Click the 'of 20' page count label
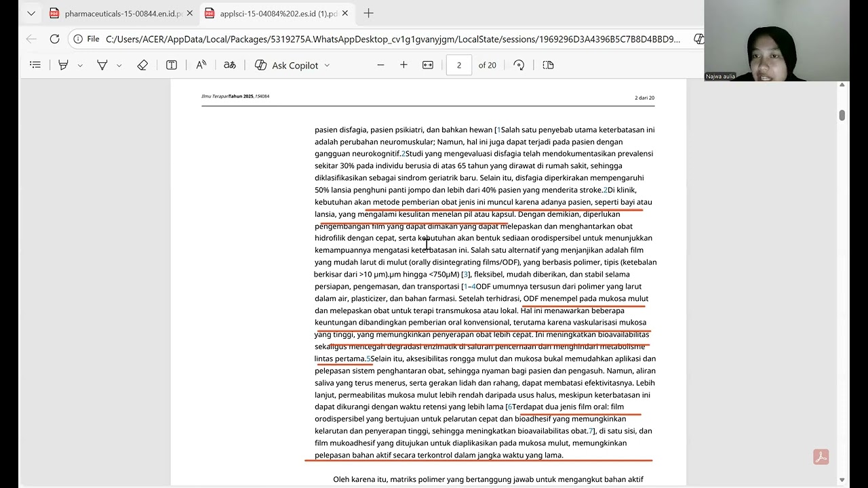 coord(487,65)
